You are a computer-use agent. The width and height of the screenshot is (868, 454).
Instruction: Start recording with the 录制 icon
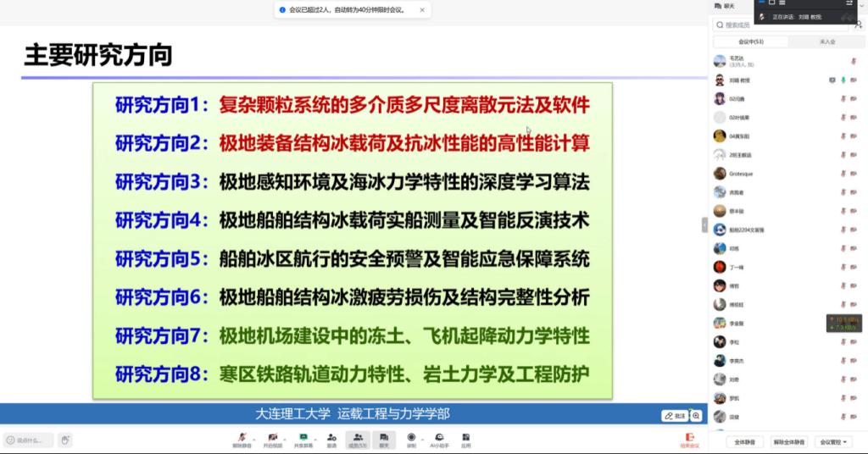[411, 437]
